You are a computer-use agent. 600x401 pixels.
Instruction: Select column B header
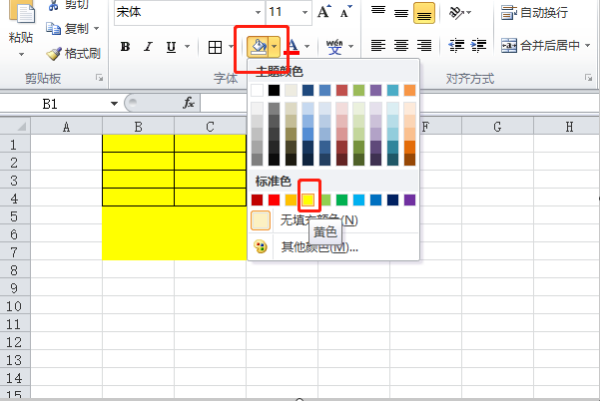pyautogui.click(x=139, y=126)
